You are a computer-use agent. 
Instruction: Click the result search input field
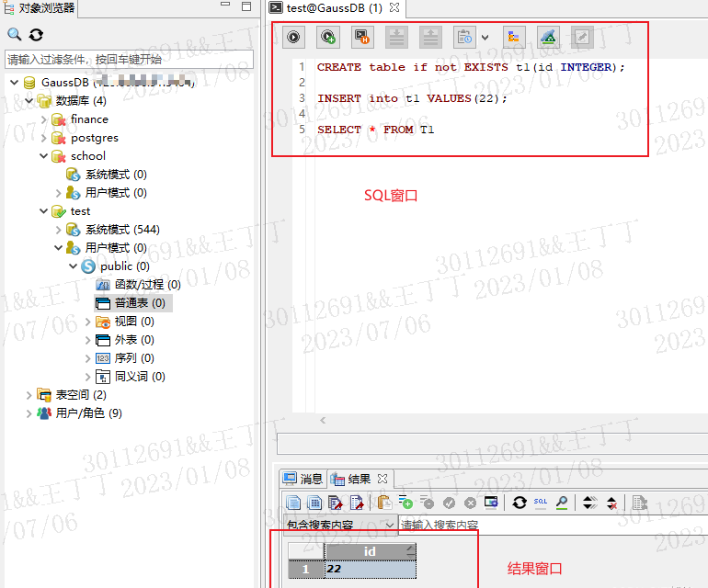[x=554, y=525]
